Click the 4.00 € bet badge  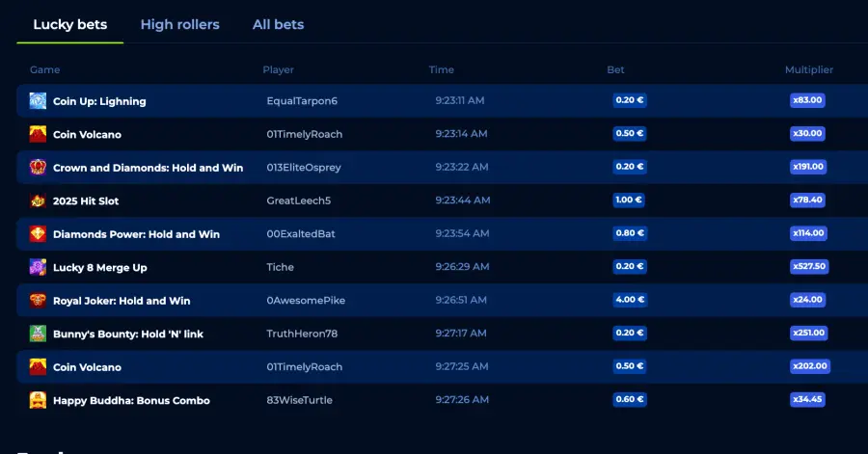[x=630, y=299]
